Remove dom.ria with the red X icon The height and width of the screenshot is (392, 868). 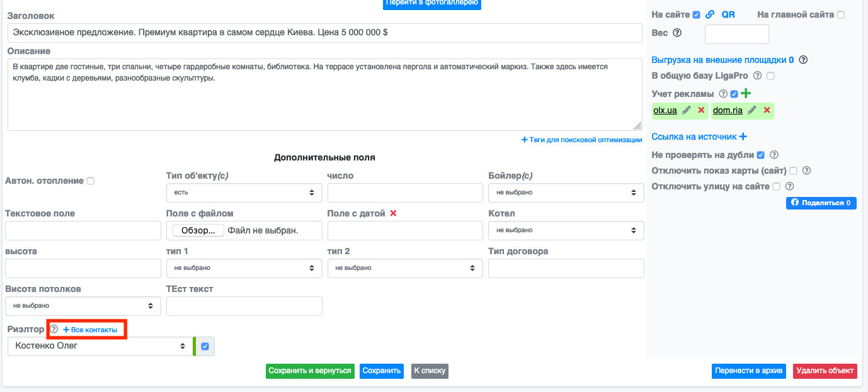click(767, 111)
